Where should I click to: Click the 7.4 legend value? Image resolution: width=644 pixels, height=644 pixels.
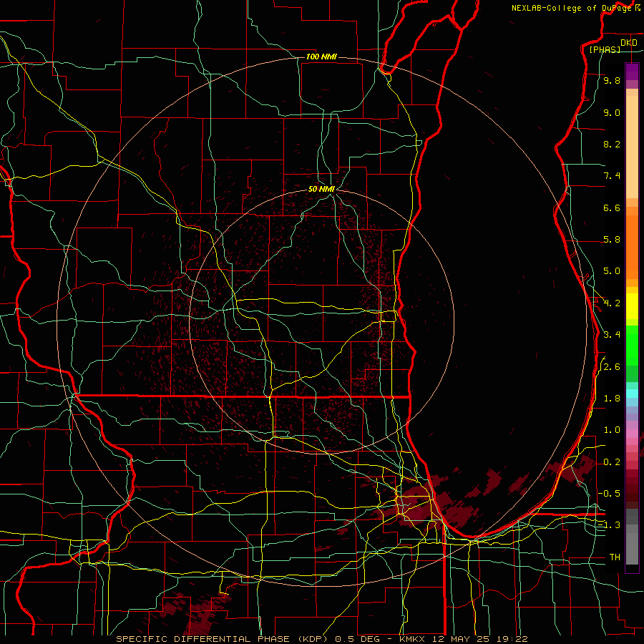[x=612, y=176]
